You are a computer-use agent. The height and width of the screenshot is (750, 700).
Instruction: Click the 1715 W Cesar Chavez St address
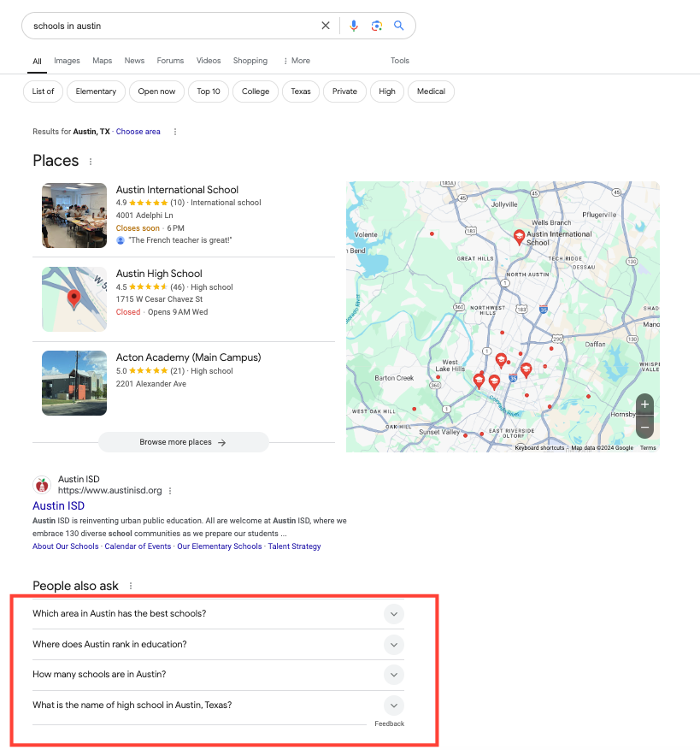(159, 299)
